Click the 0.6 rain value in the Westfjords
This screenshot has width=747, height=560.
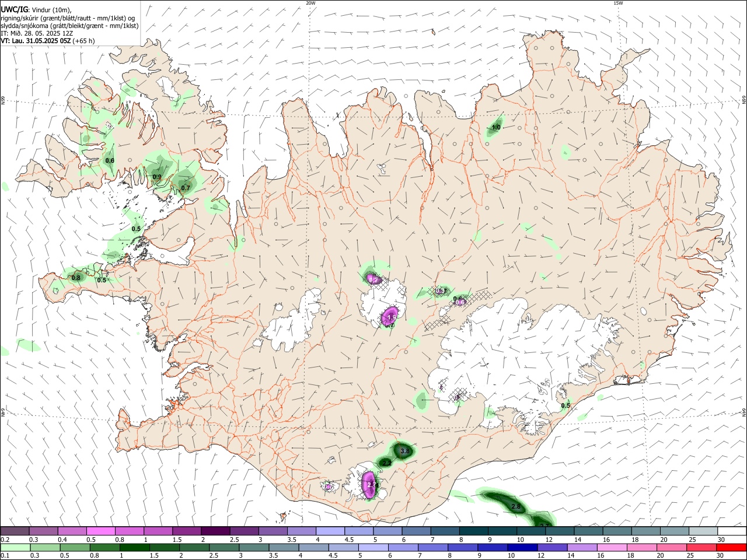tap(110, 160)
